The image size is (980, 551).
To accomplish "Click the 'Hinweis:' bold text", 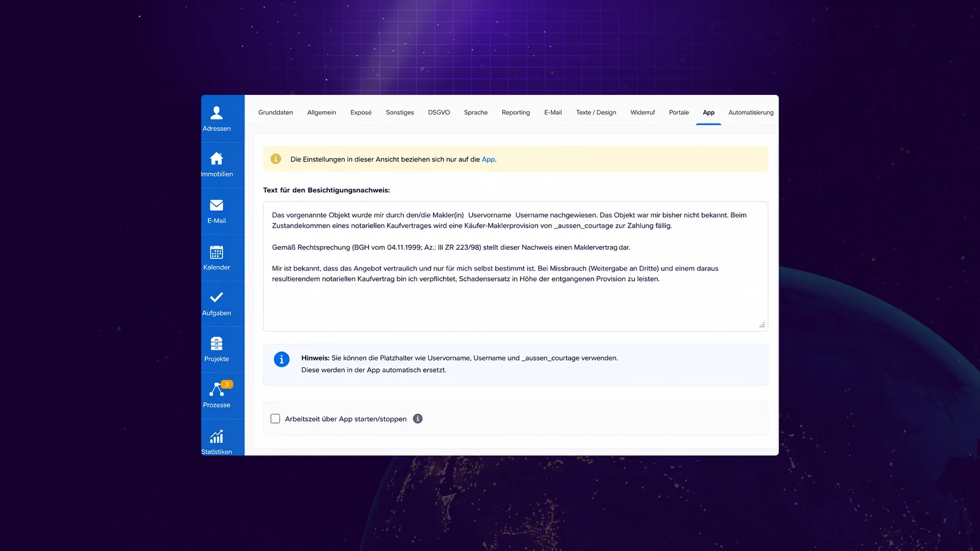I will tap(315, 358).
